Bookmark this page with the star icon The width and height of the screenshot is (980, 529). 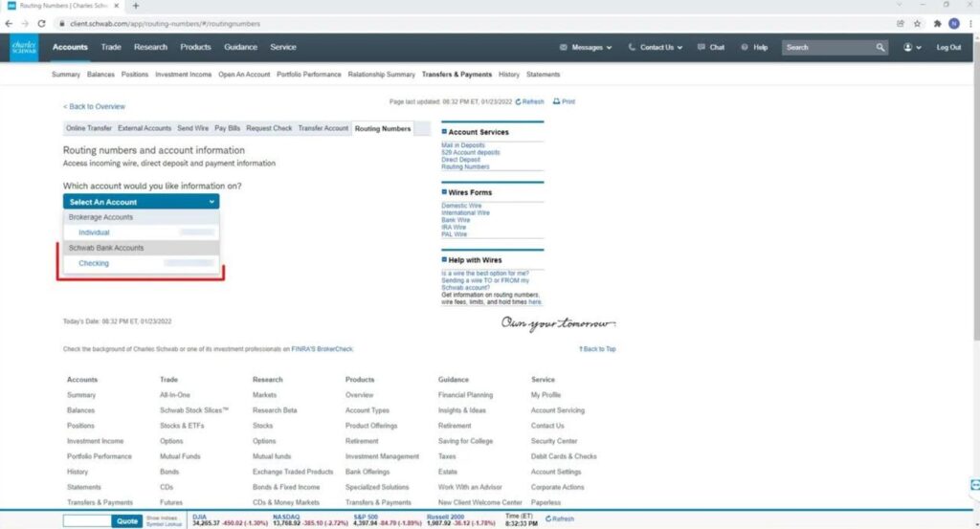coord(917,24)
